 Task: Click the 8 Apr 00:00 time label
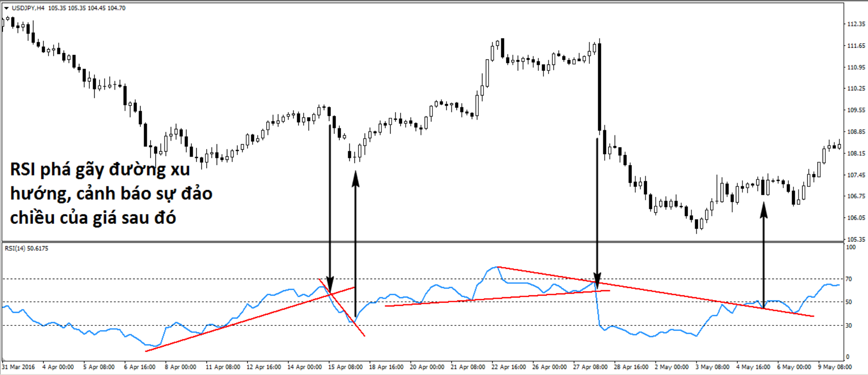pyautogui.click(x=180, y=367)
